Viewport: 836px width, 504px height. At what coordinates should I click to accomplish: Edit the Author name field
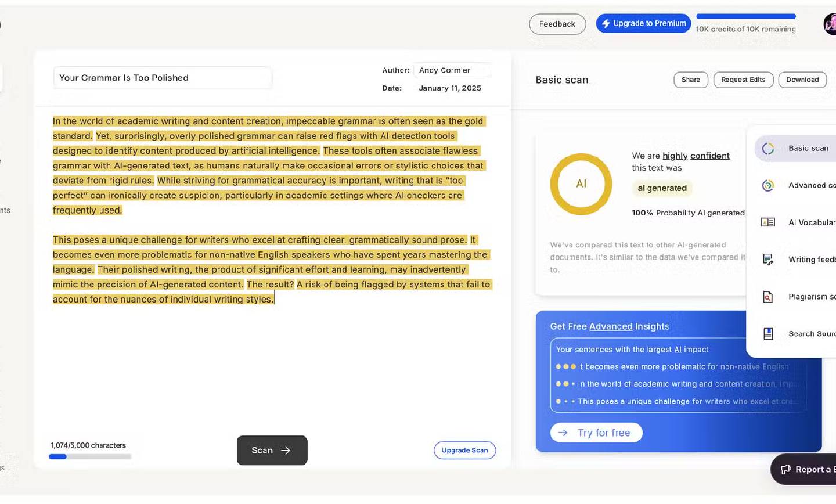click(x=452, y=70)
